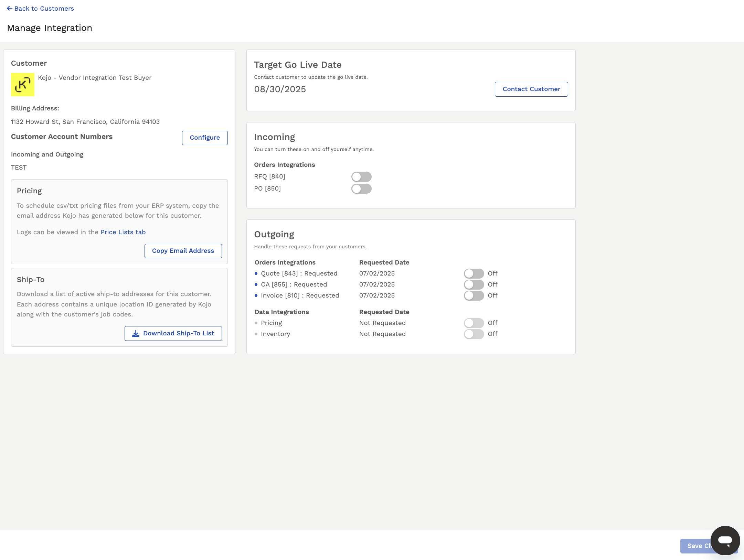Image resolution: width=744 pixels, height=560 pixels.
Task: Click Download Ship-To List button
Action: (x=173, y=333)
